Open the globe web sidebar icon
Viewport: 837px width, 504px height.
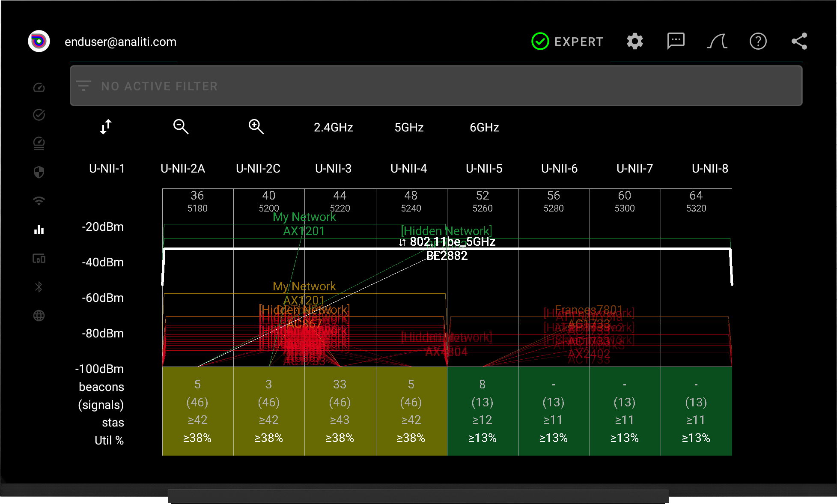[39, 316]
